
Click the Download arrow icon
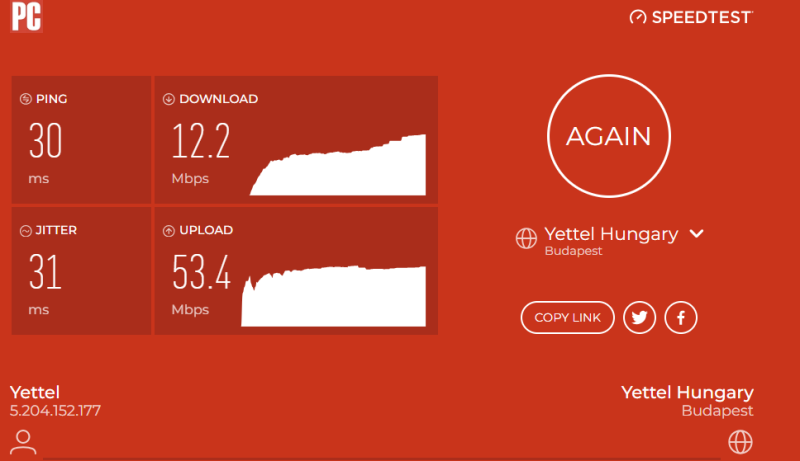[x=168, y=99]
